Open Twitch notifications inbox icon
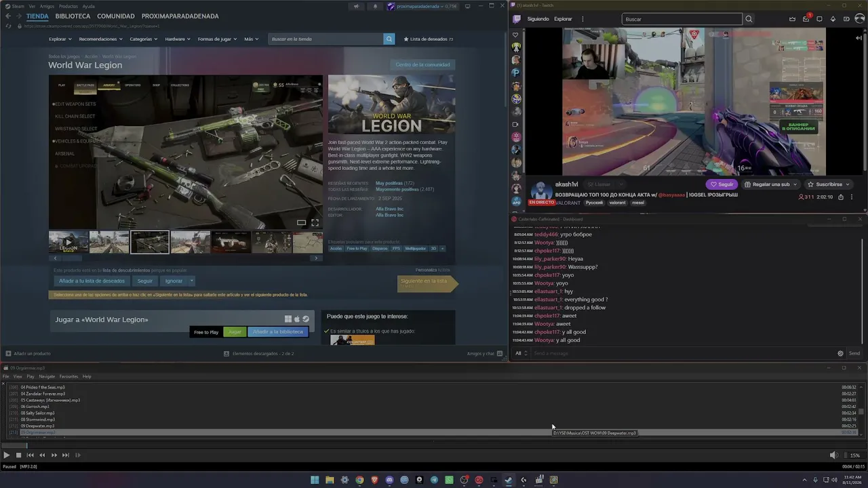 [806, 19]
